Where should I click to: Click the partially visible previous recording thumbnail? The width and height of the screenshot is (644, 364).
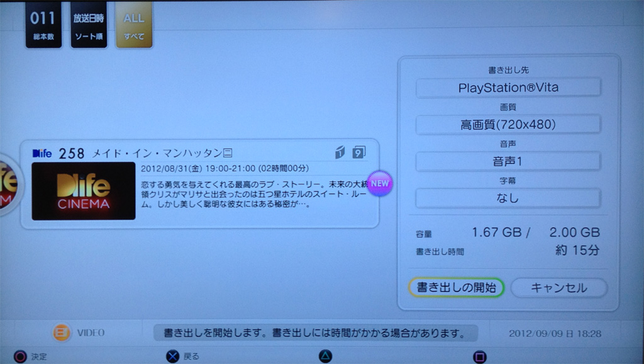tap(9, 185)
